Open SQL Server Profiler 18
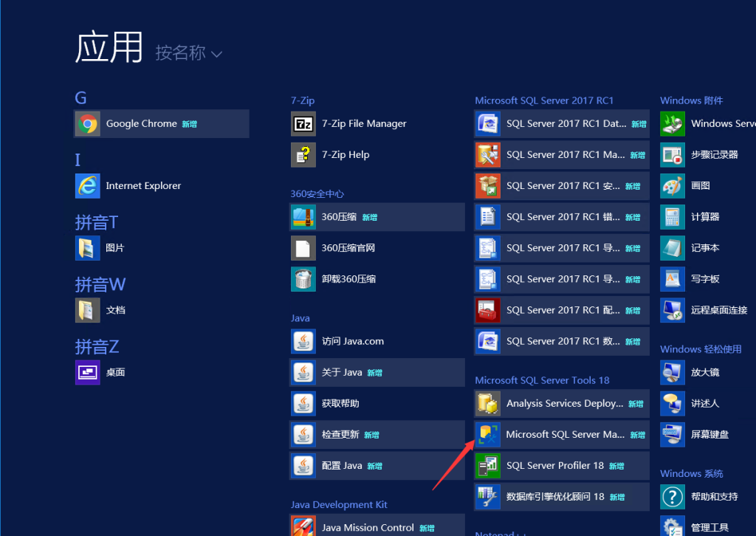This screenshot has width=756, height=536. point(561,465)
